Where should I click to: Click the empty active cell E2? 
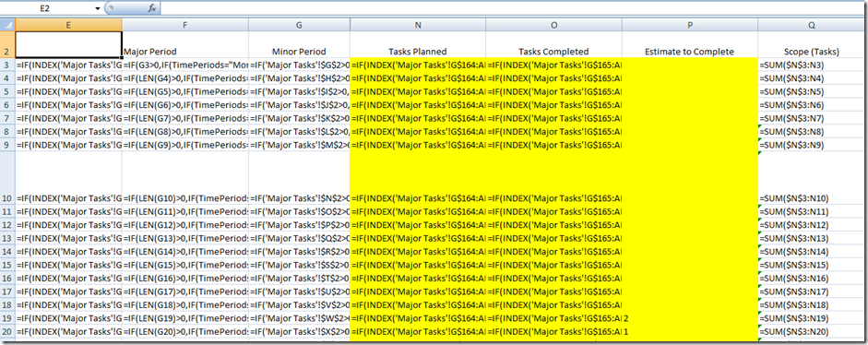pos(68,45)
